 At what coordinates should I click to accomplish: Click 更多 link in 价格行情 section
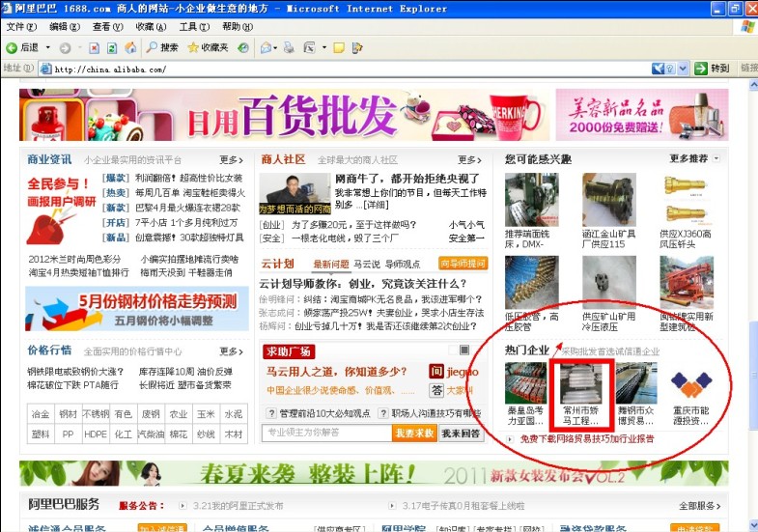click(232, 351)
